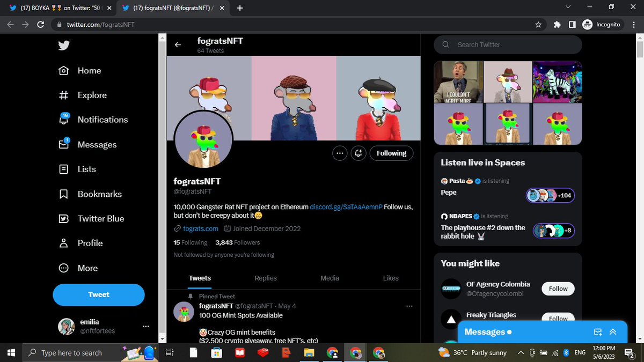Open Freaky Triangles profile avatar
644x362 pixels.
pos(451,319)
